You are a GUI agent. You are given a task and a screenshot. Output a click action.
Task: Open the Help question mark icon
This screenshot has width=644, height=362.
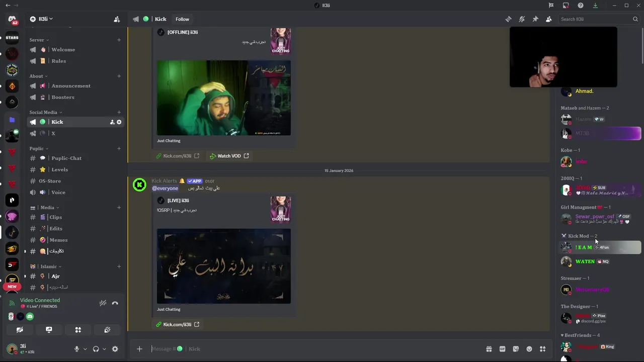581,6
